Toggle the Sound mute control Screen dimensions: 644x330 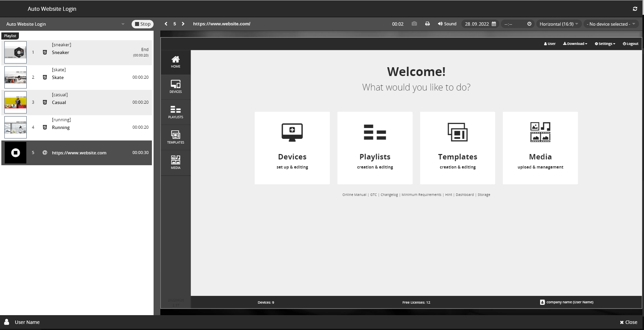(x=447, y=24)
